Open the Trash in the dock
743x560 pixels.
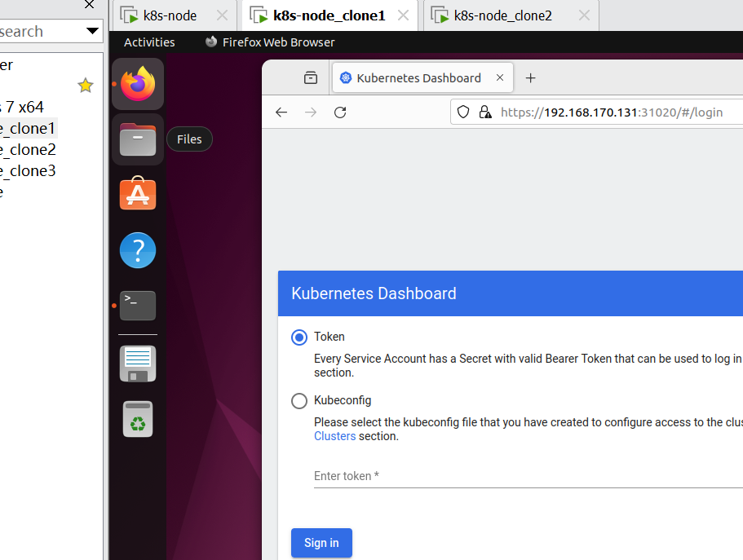point(138,419)
